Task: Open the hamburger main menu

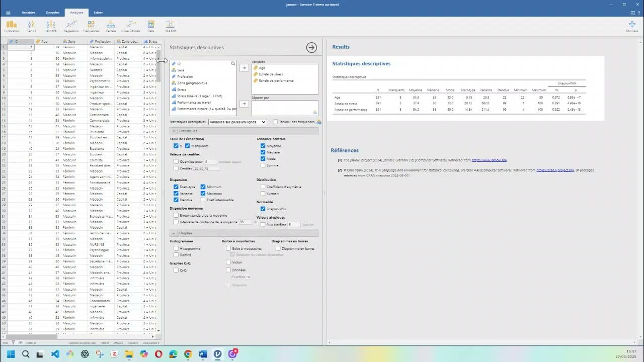Action: (8, 13)
